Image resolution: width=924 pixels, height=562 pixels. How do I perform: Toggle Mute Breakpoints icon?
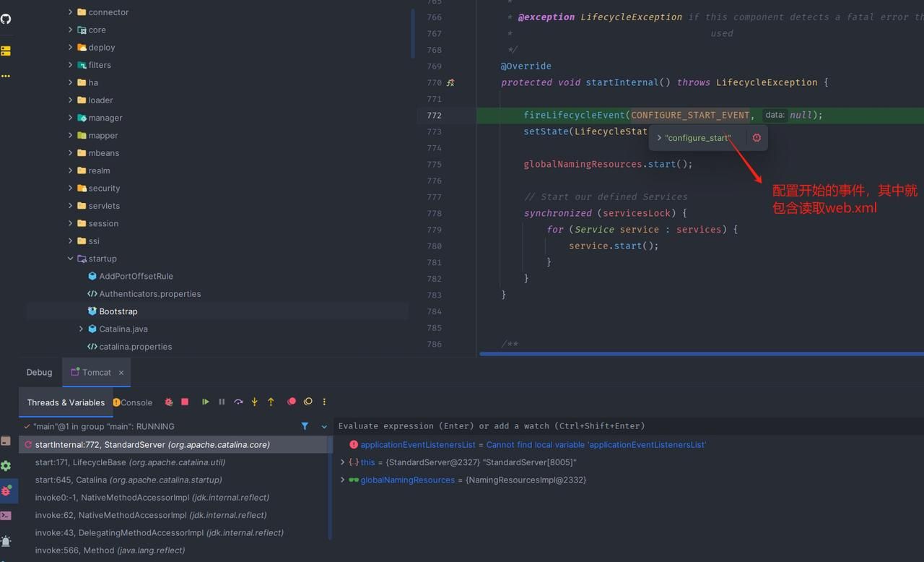[308, 402]
